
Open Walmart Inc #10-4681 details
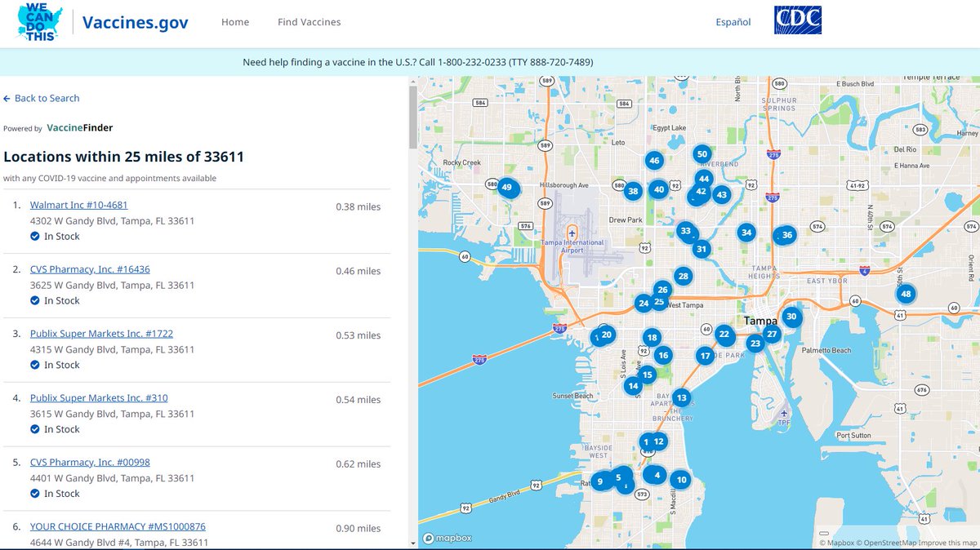click(79, 205)
